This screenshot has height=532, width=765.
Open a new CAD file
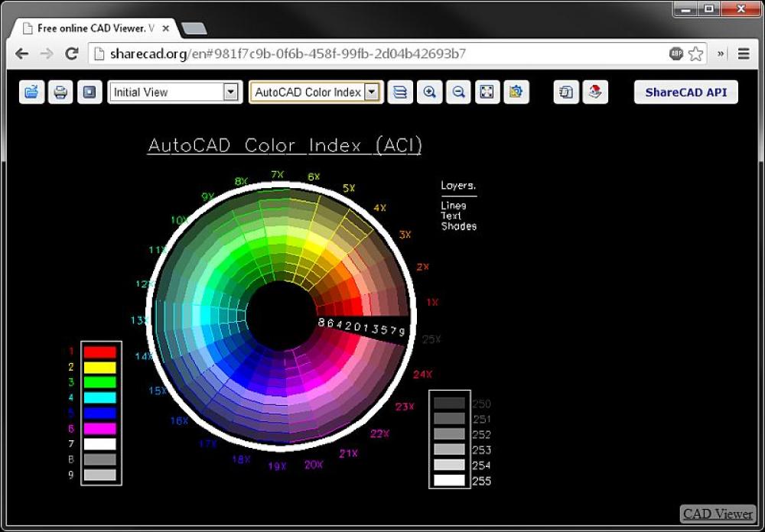coord(31,92)
